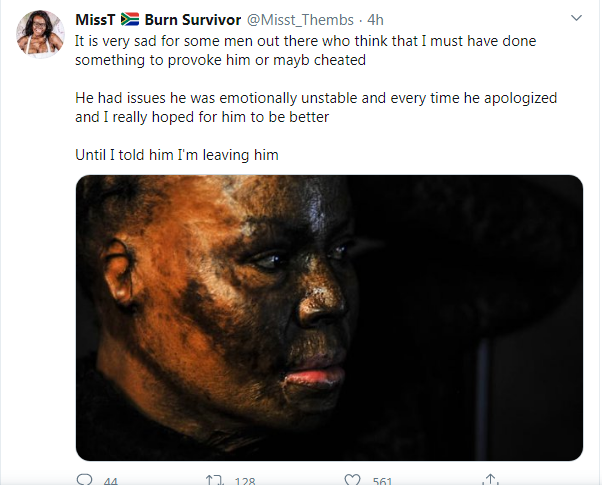The width and height of the screenshot is (602, 485).
Task: Click the line "and I really hoped for him"
Action: point(203,118)
